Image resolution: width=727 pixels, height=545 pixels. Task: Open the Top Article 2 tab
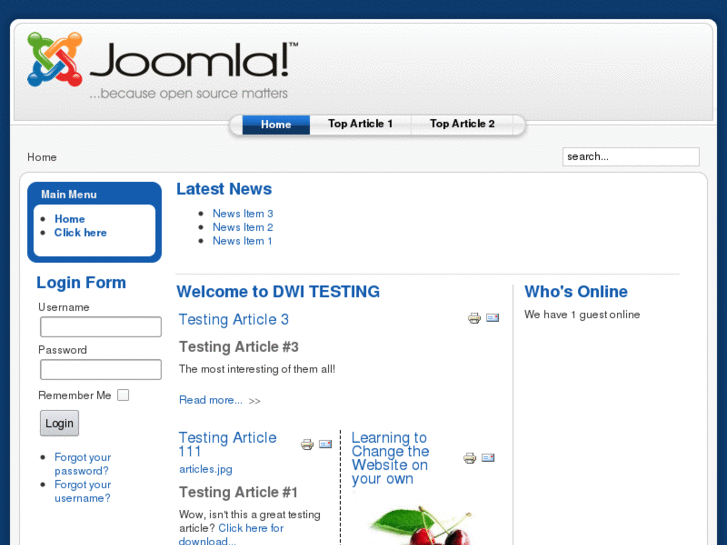pos(462,124)
